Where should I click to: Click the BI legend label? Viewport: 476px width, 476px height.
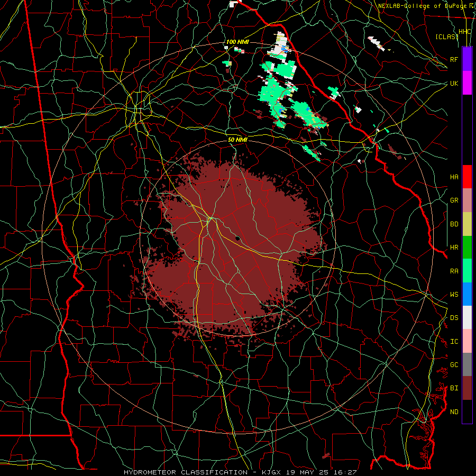click(454, 388)
